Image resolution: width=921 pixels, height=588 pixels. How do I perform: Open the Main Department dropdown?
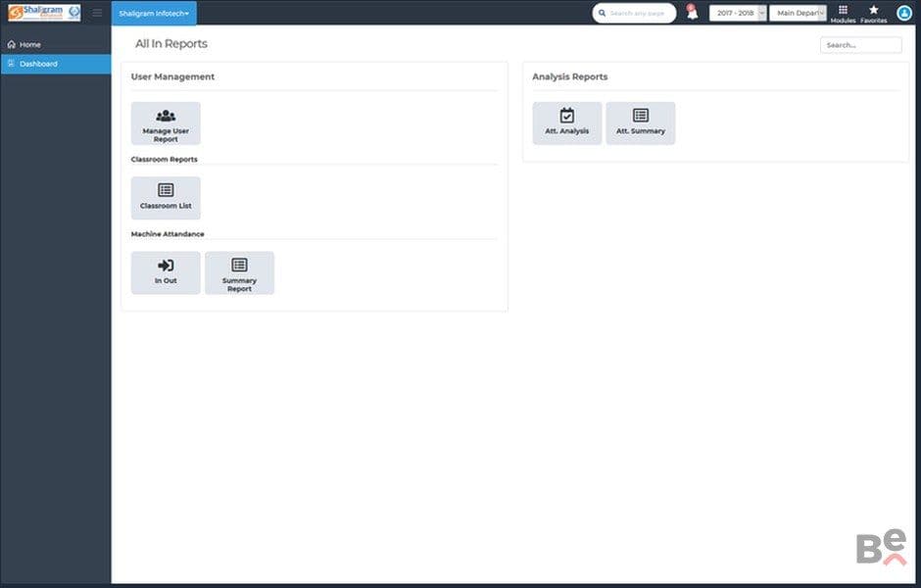point(799,13)
